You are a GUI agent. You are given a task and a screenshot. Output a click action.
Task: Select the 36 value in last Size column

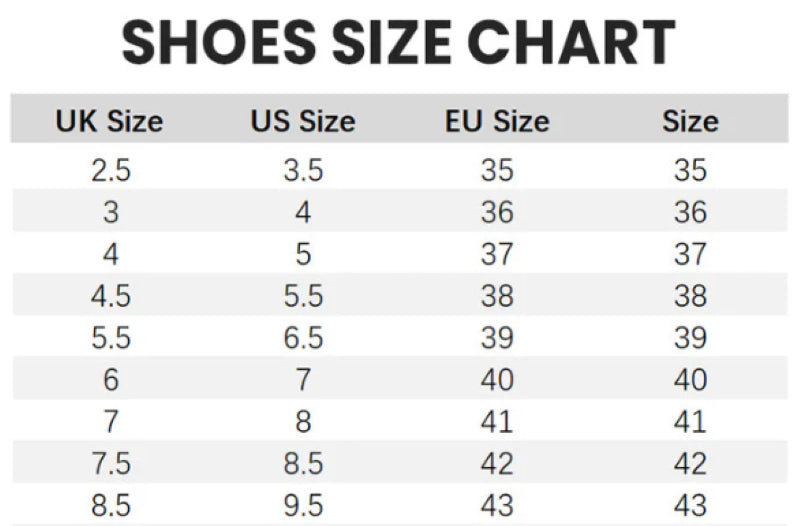coord(690,213)
